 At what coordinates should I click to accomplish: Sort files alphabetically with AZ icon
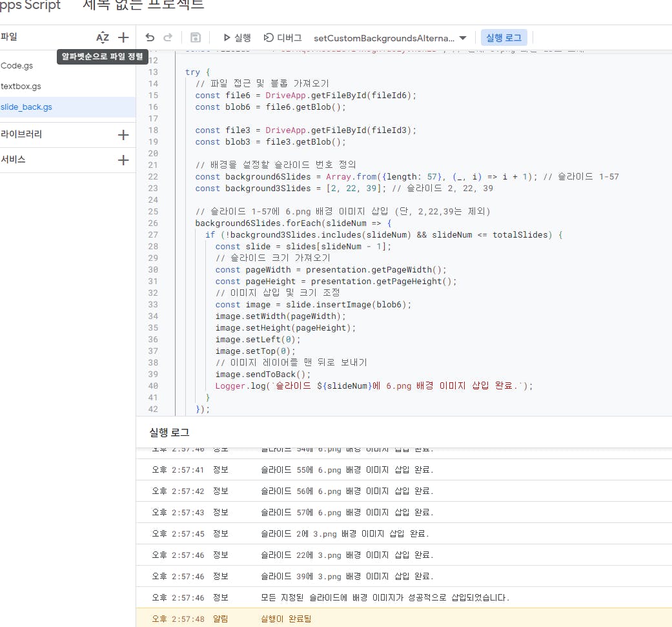[103, 37]
